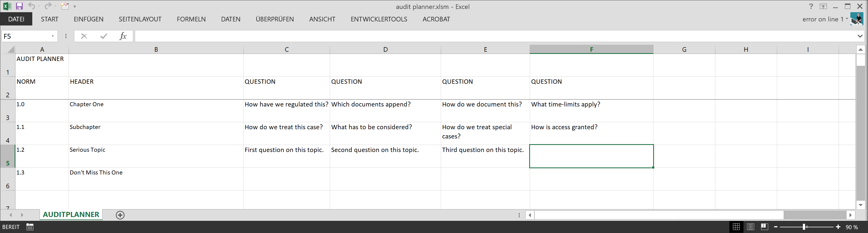This screenshot has height=233, width=868.
Task: Click the zoom out minus icon
Action: pos(776,227)
